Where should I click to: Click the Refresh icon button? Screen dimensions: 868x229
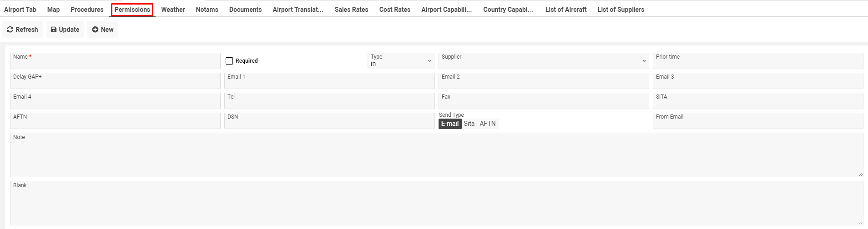point(10,30)
